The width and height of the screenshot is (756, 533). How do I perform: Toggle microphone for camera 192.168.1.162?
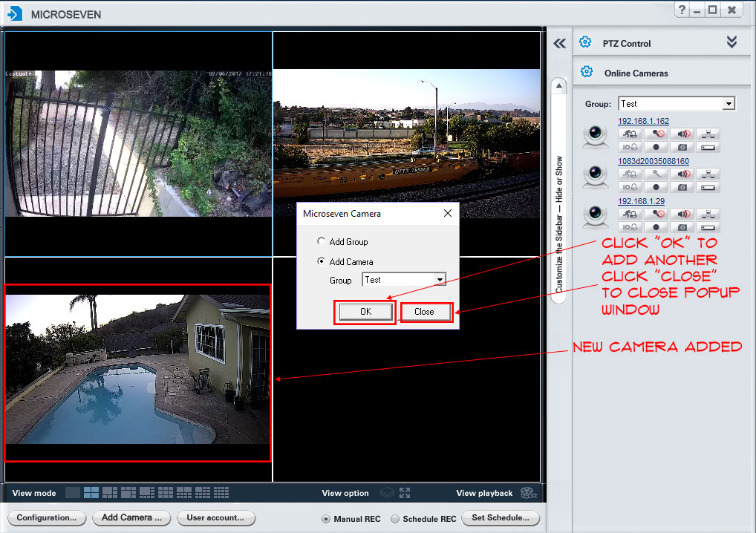(656, 134)
